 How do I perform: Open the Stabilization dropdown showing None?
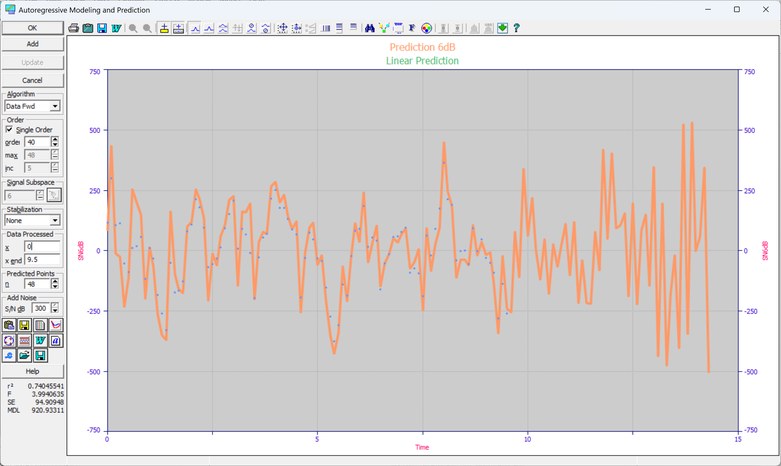point(32,221)
